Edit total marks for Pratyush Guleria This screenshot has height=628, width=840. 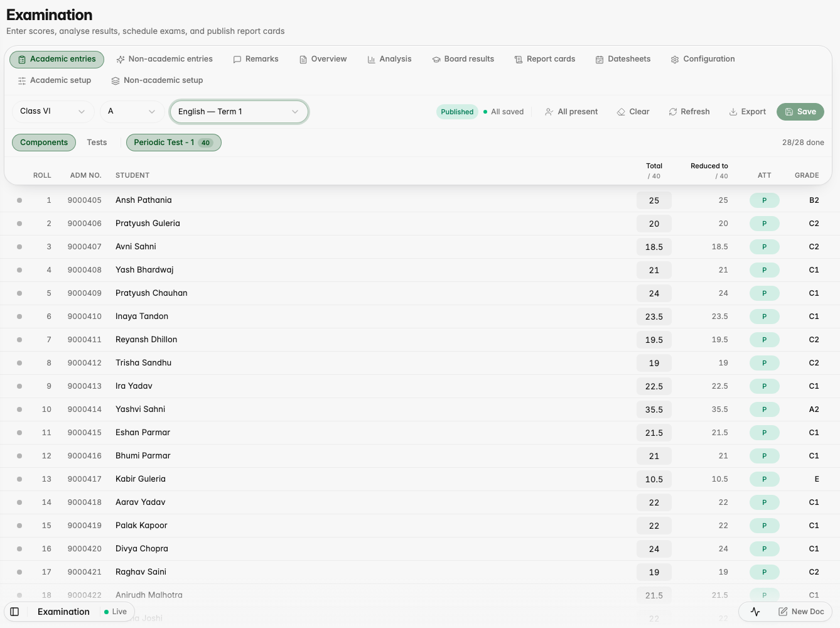(x=654, y=224)
